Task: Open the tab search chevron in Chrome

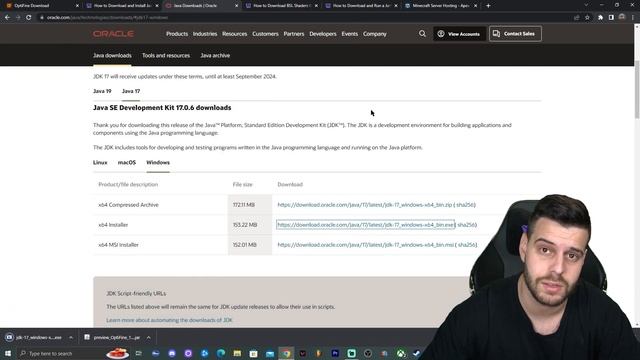Action: coord(586,5)
